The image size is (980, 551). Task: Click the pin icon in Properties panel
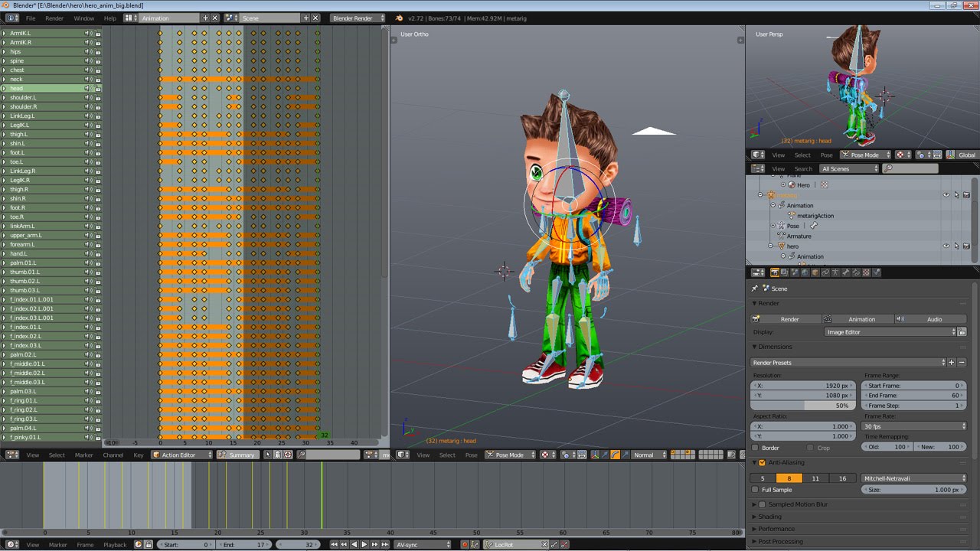pyautogui.click(x=755, y=289)
